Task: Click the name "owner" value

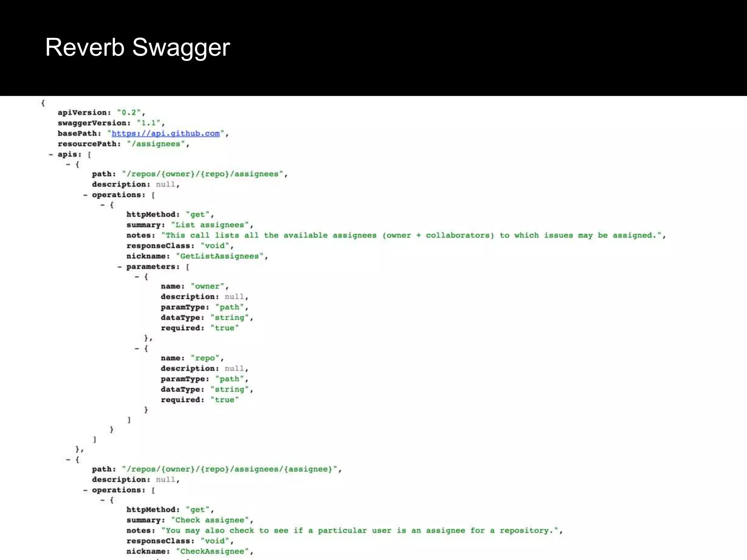Action: click(208, 287)
